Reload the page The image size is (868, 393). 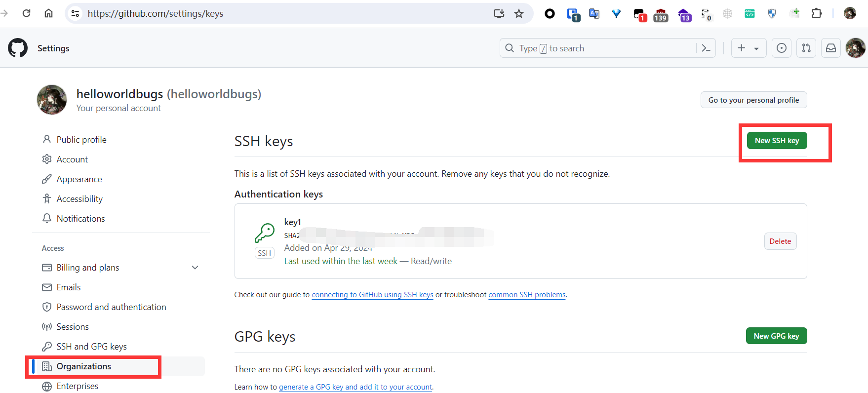coord(27,13)
